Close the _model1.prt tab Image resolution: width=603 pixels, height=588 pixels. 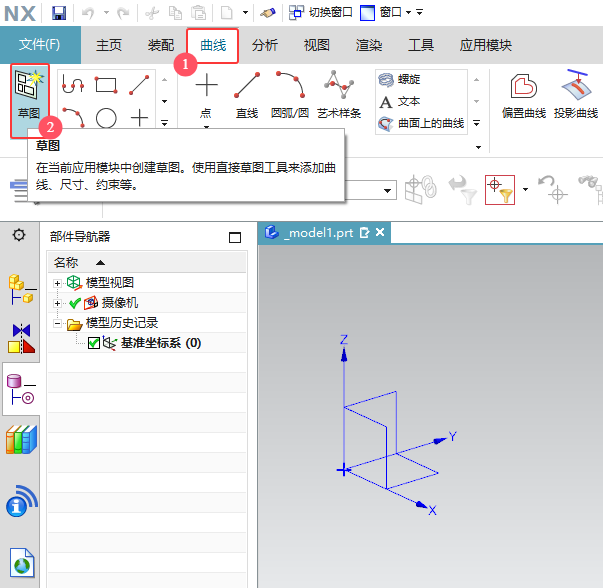click(x=380, y=232)
